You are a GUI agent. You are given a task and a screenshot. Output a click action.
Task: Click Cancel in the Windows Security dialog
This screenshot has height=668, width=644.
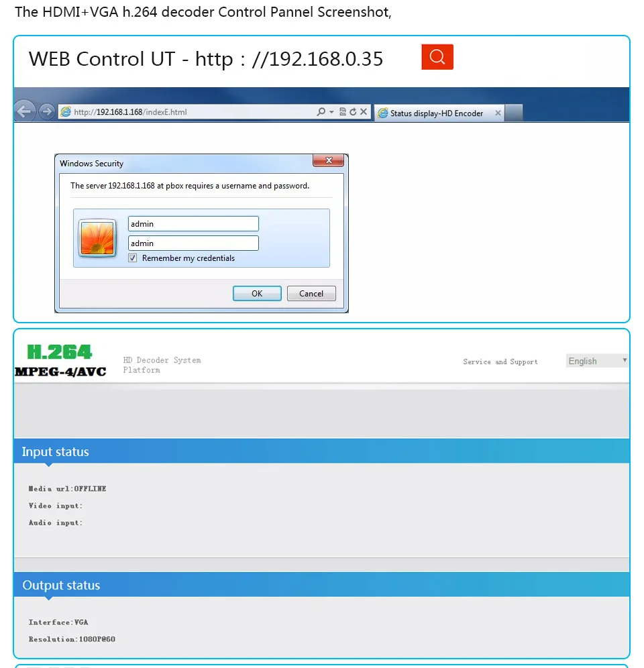[311, 294]
